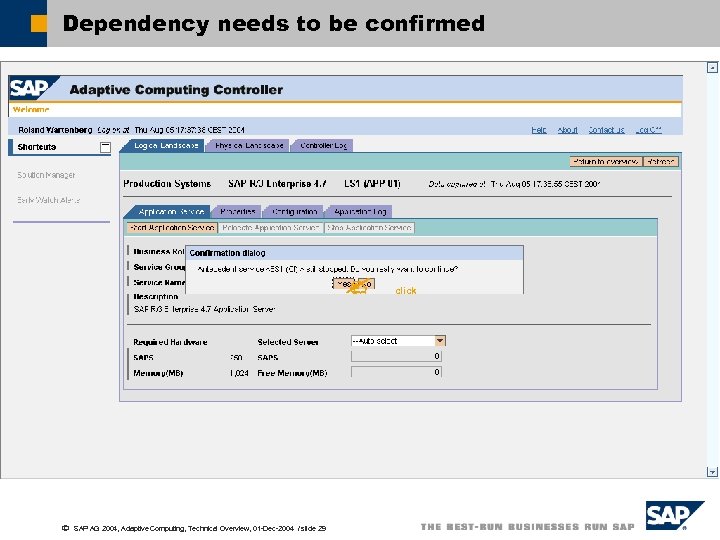Open the Controller Log tab

(x=323, y=146)
